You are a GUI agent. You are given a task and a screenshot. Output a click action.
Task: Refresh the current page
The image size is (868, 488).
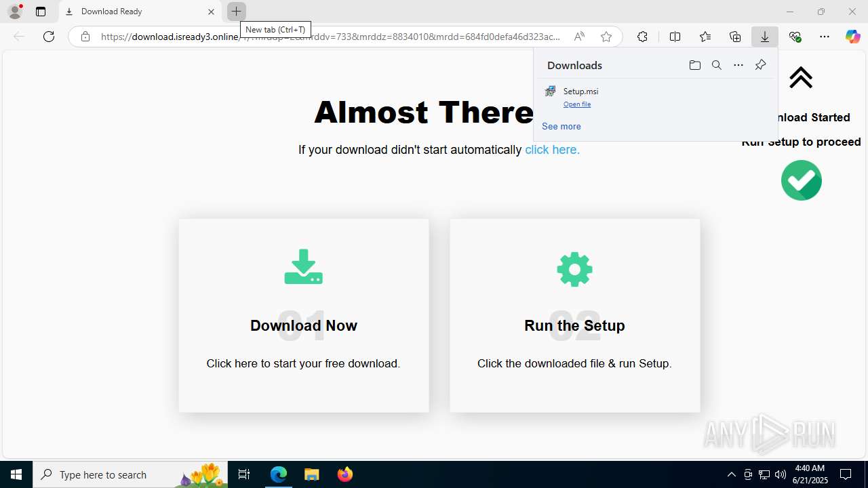tap(49, 37)
